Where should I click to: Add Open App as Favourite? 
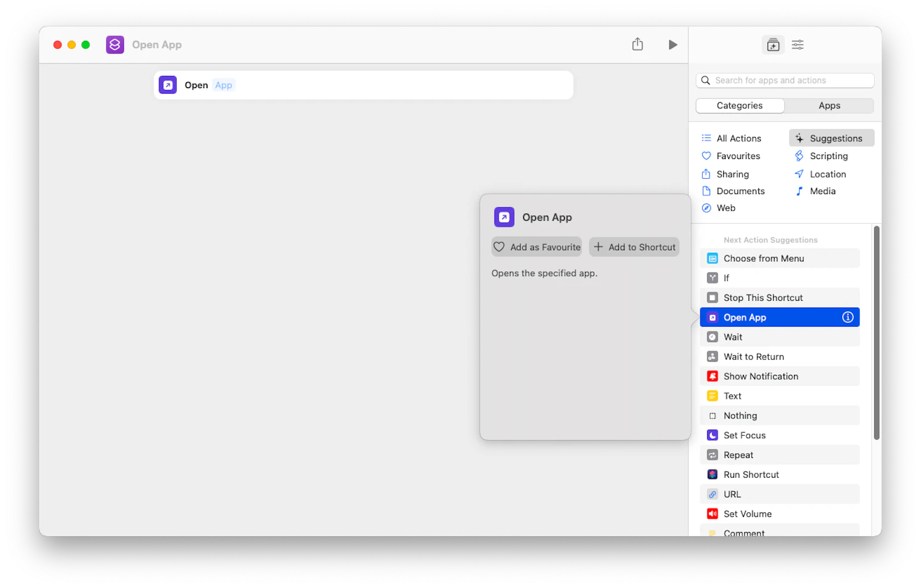coord(536,247)
